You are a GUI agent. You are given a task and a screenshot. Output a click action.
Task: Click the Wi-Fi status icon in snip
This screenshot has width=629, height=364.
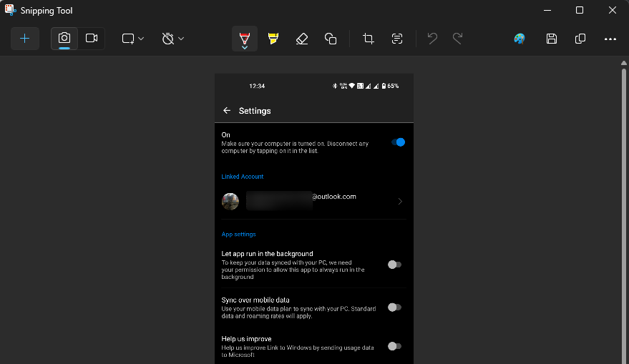352,86
